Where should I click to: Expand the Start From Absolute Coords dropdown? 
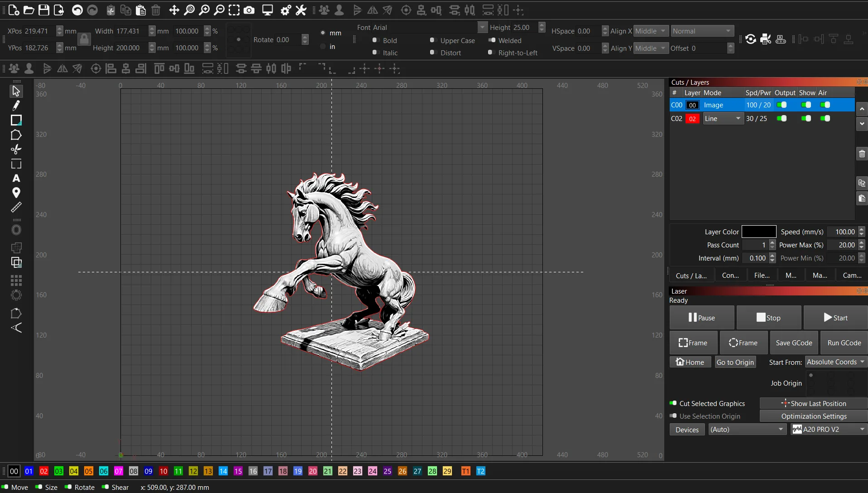click(x=836, y=362)
